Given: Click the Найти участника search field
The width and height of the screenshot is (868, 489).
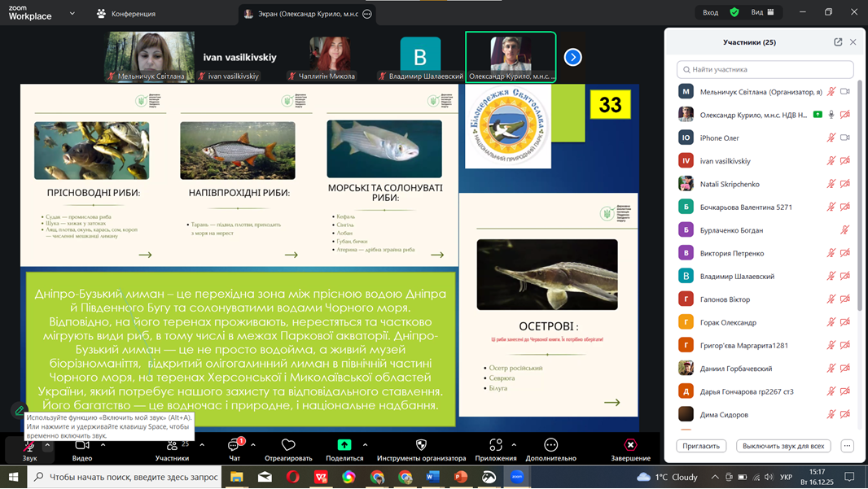Looking at the screenshot, I should pos(765,70).
